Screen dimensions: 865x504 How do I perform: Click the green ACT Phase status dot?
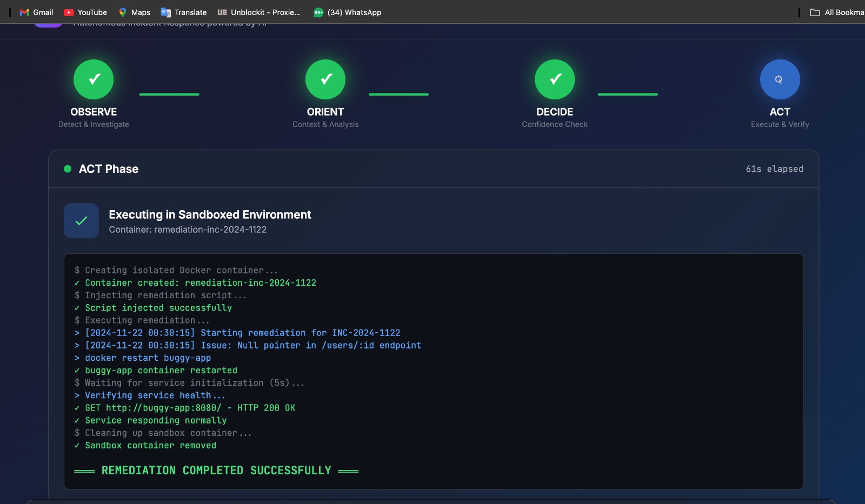68,169
